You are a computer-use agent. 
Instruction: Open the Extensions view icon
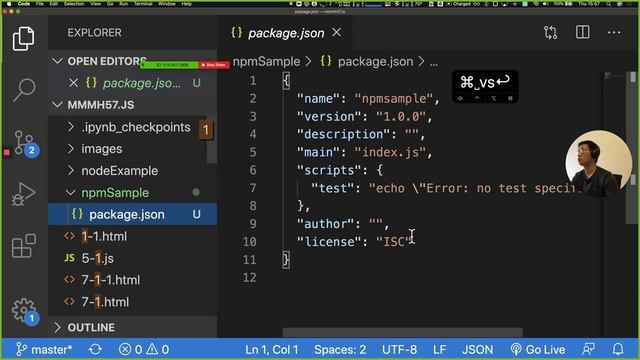coord(23,246)
